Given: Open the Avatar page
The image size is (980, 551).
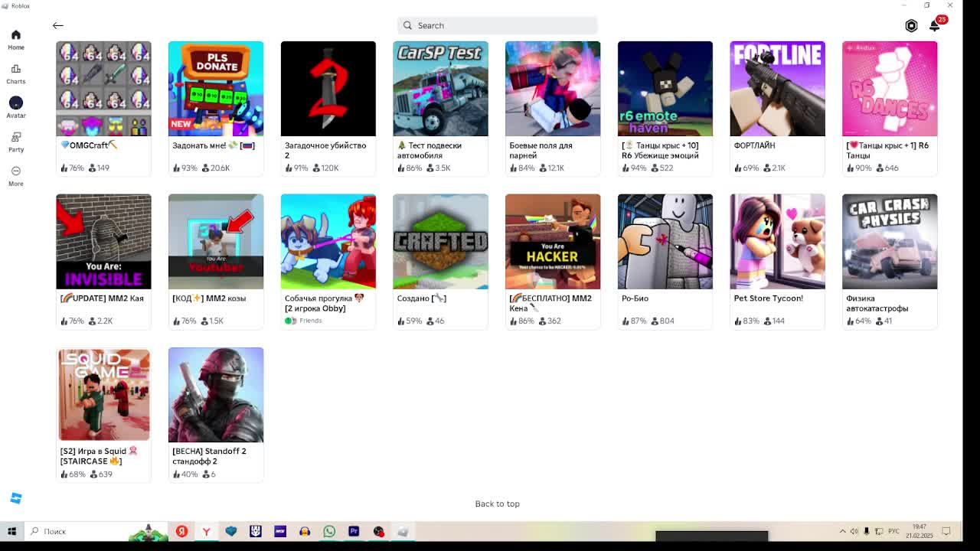Looking at the screenshot, I should coord(16,107).
